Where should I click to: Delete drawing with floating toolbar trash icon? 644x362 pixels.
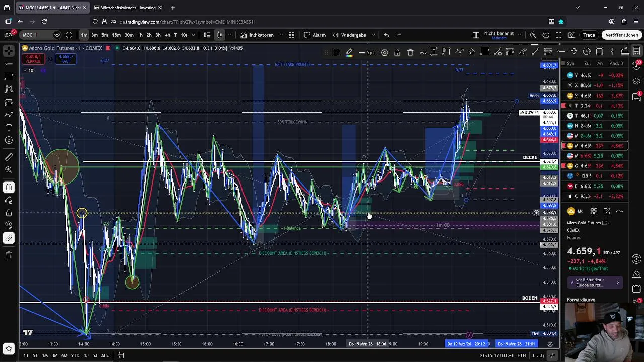pos(410,52)
